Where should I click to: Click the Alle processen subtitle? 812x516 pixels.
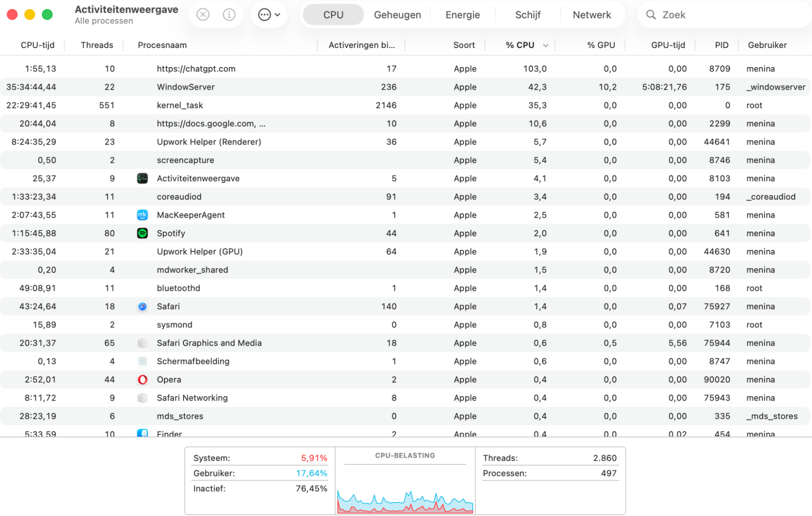point(104,21)
